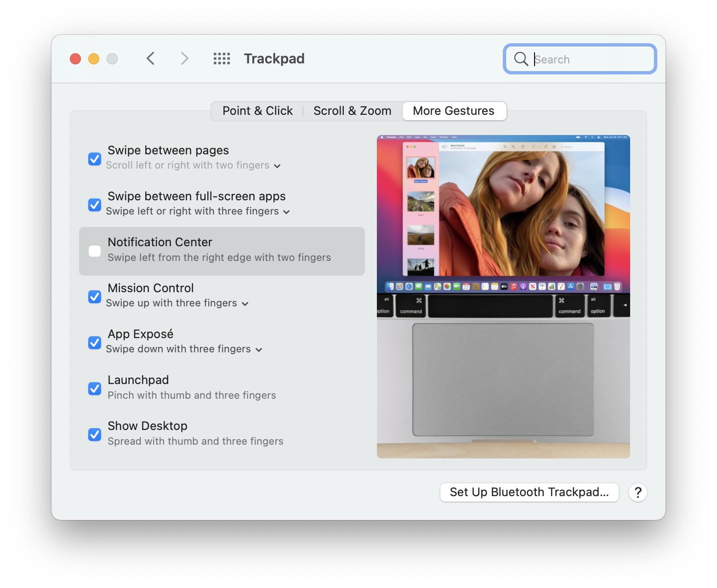The height and width of the screenshot is (588, 717).
Task: Select the 'Swipe between pages' label
Action: click(168, 150)
